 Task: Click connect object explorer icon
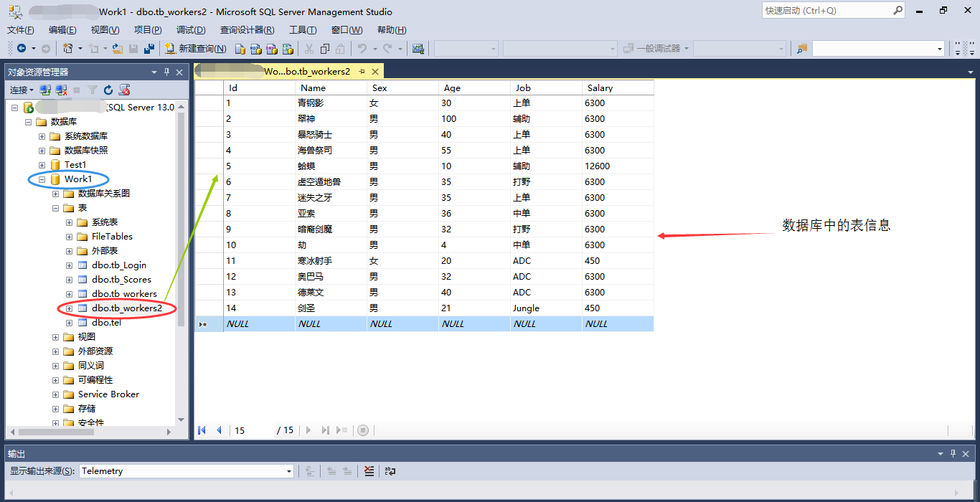pos(45,90)
